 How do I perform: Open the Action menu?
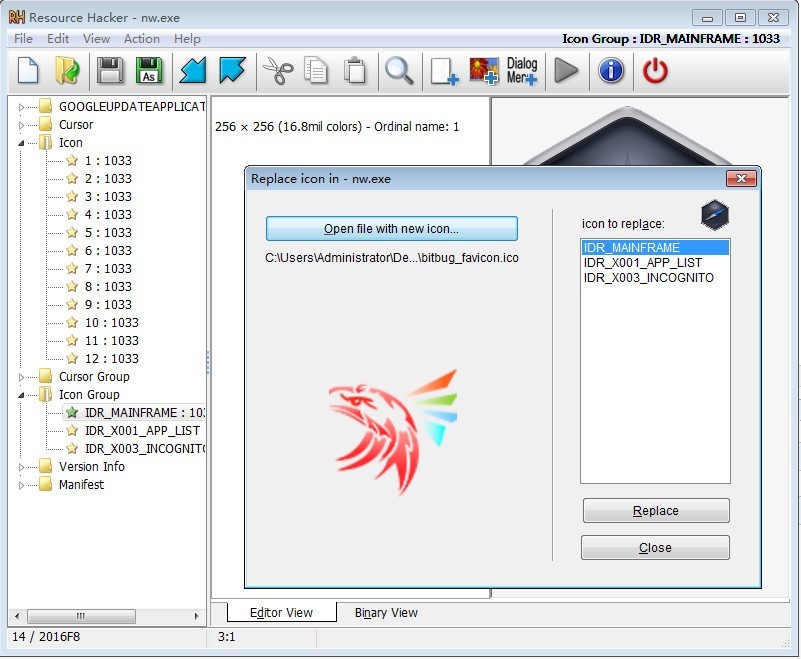click(x=141, y=39)
